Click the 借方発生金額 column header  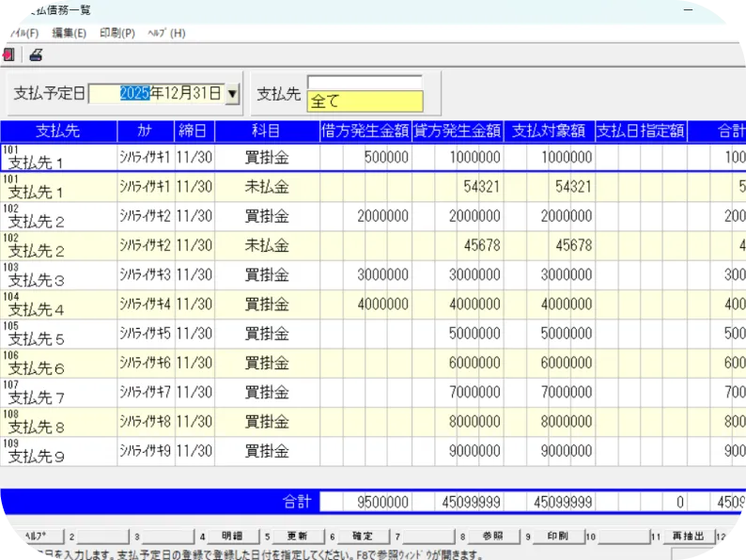pos(365,132)
